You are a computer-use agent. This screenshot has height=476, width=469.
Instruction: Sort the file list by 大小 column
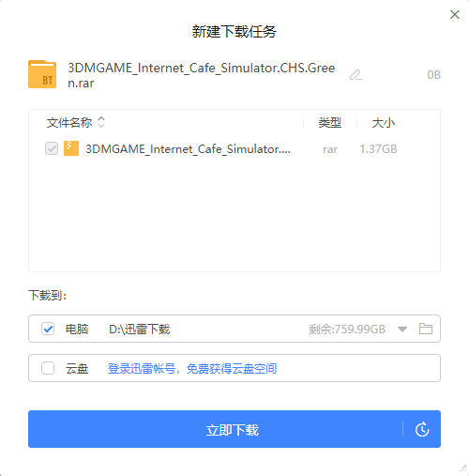coord(384,123)
